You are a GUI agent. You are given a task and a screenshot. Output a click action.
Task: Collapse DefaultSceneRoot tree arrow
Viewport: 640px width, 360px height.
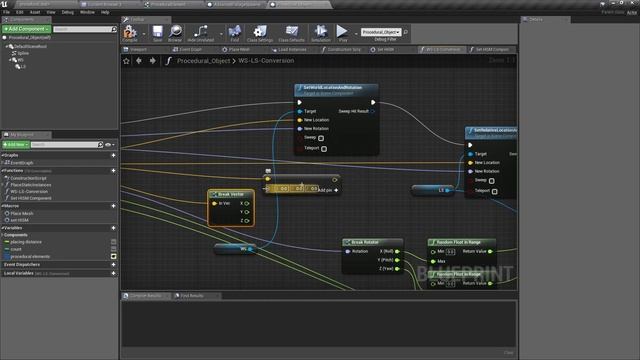click(6, 47)
